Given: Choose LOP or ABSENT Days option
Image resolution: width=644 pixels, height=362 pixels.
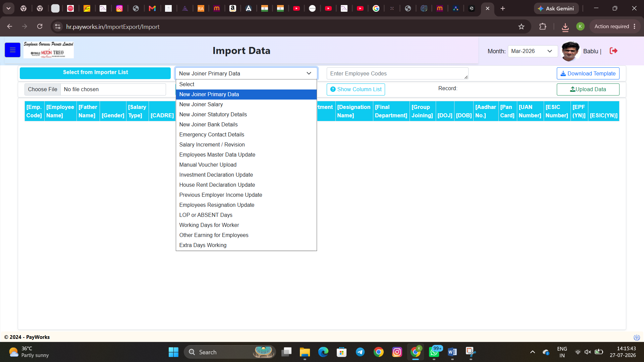Looking at the screenshot, I should click(246, 215).
